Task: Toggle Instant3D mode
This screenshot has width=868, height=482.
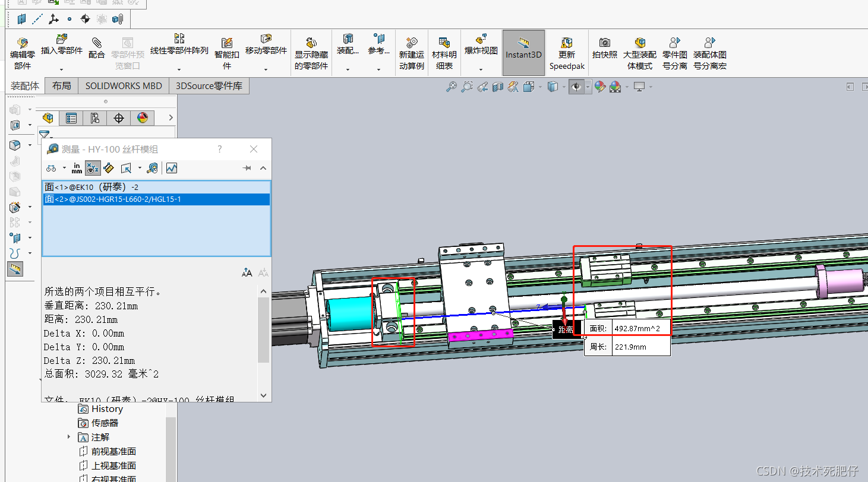Action: click(x=523, y=53)
